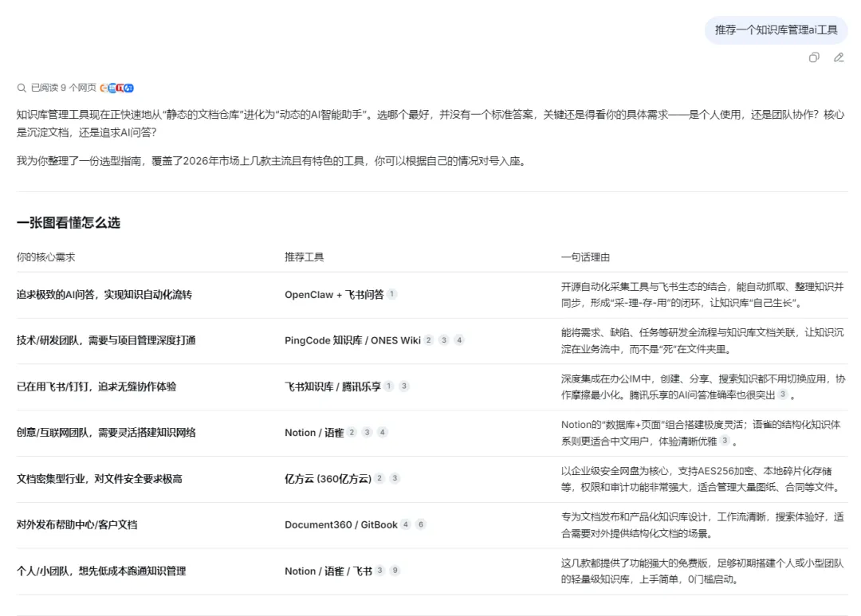Screen dimensions: 861x616
Task: Open citation 2 in the PingCode row
Action: tap(429, 340)
